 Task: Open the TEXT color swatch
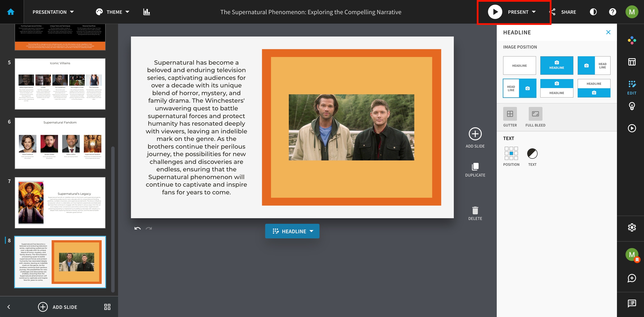coord(532,153)
